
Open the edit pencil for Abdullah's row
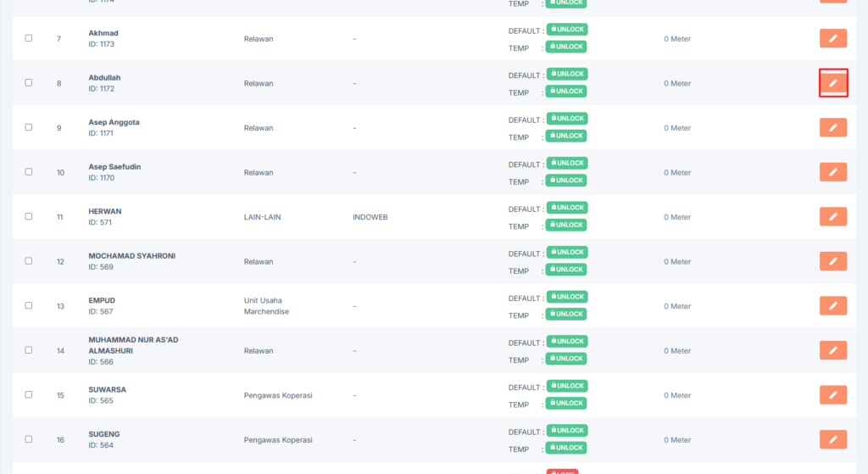point(832,83)
